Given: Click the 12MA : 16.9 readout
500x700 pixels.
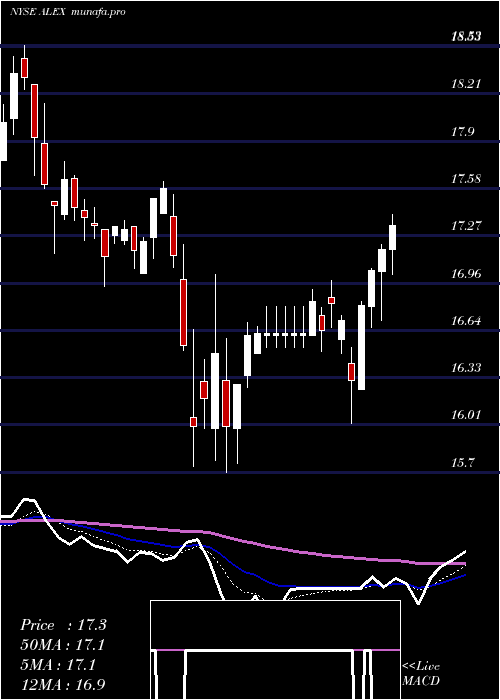Looking at the screenshot, I should tap(62, 685).
